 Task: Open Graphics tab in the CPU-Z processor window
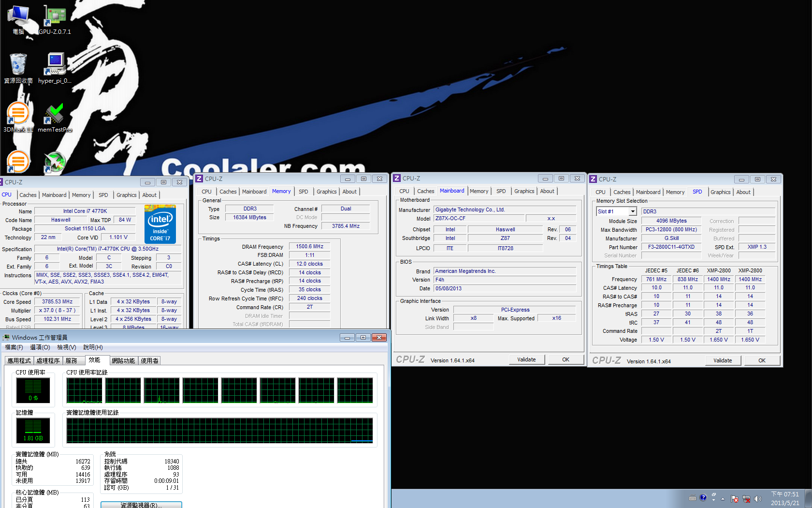pyautogui.click(x=127, y=195)
